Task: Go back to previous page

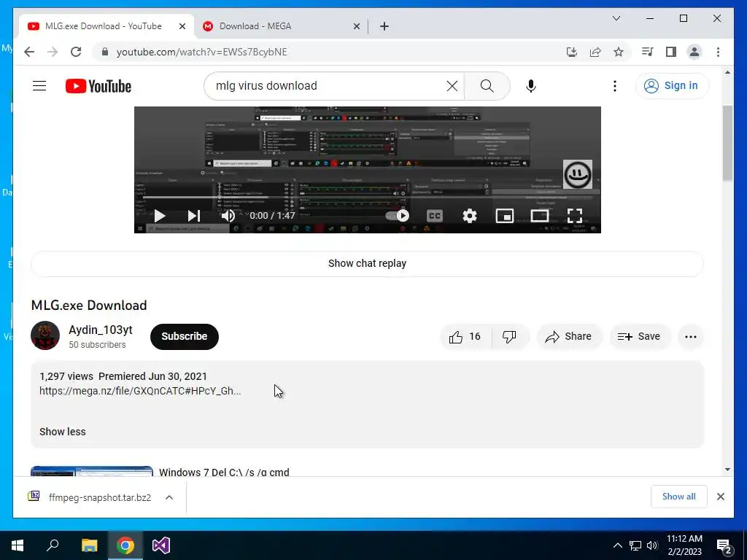Action: pyautogui.click(x=29, y=52)
